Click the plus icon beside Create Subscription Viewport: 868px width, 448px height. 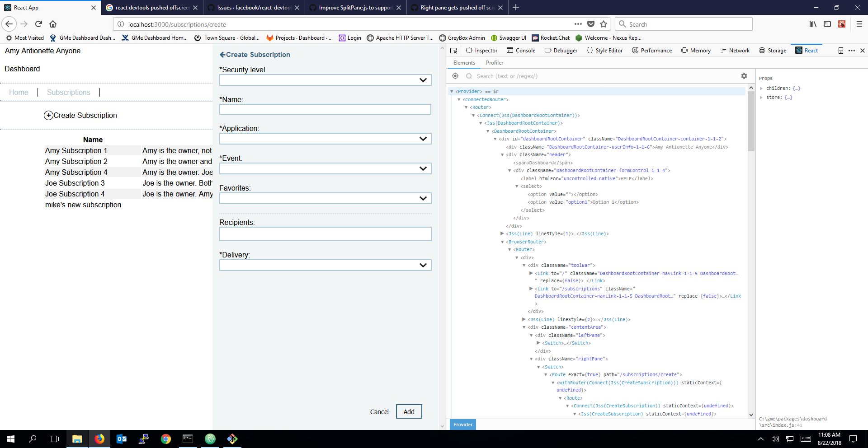pyautogui.click(x=48, y=115)
